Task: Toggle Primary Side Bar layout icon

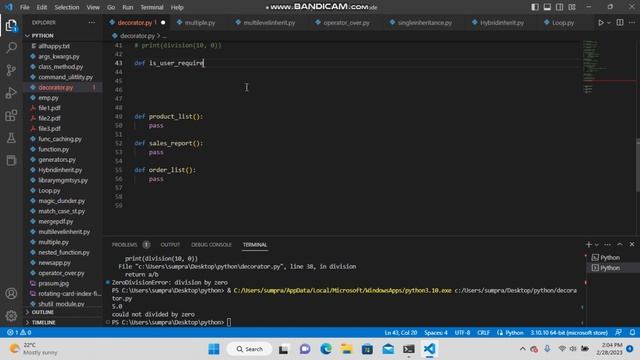Action: (x=535, y=7)
